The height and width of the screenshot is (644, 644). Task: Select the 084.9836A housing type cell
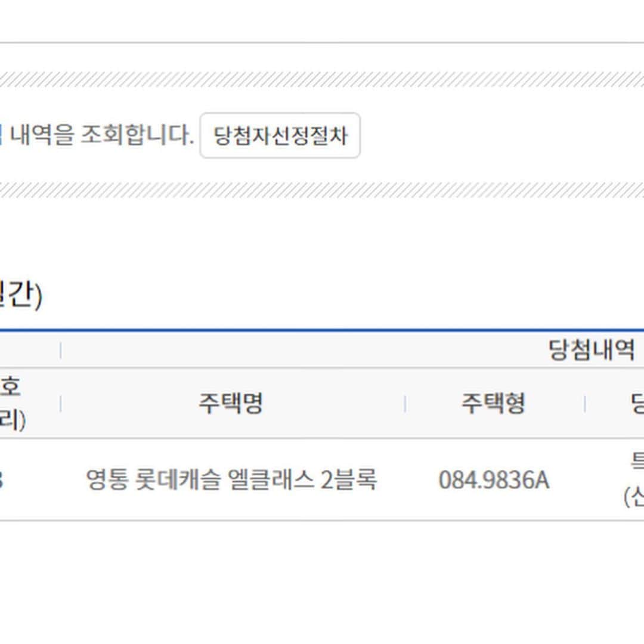(494, 479)
